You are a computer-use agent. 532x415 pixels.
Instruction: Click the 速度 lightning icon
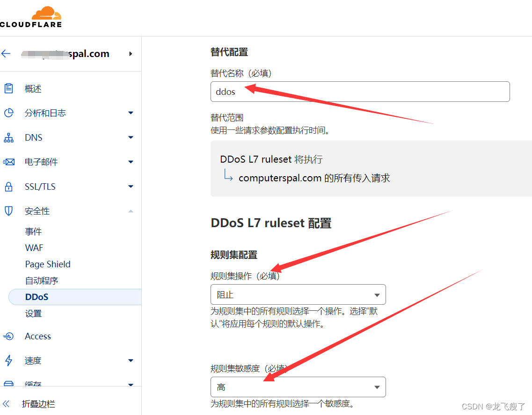coord(10,360)
